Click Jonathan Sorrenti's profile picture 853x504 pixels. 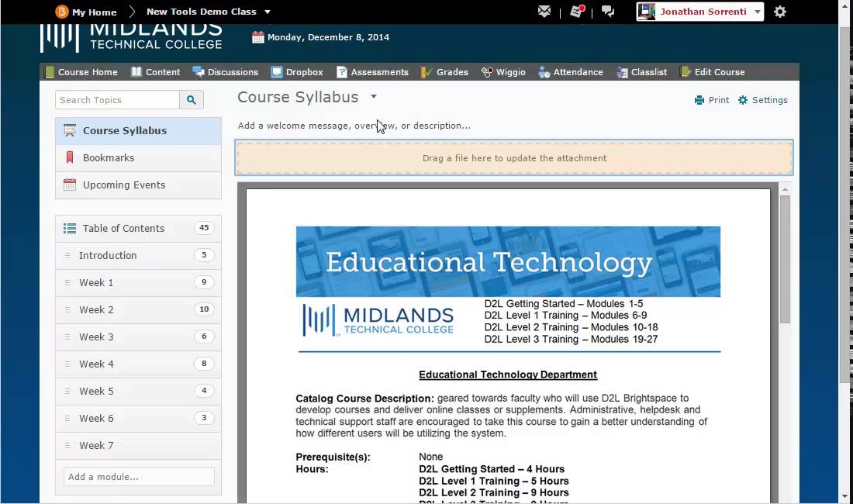(x=646, y=12)
